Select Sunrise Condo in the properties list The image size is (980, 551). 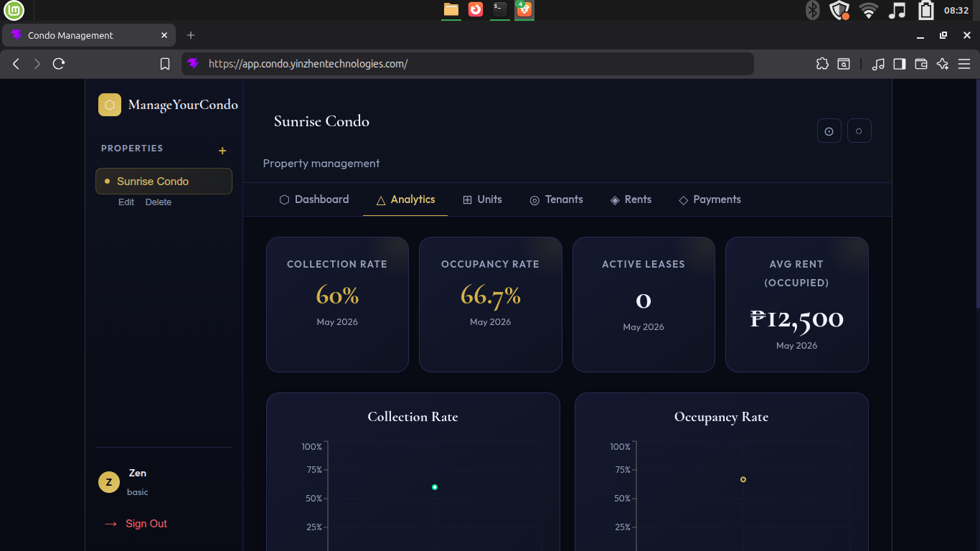[164, 181]
